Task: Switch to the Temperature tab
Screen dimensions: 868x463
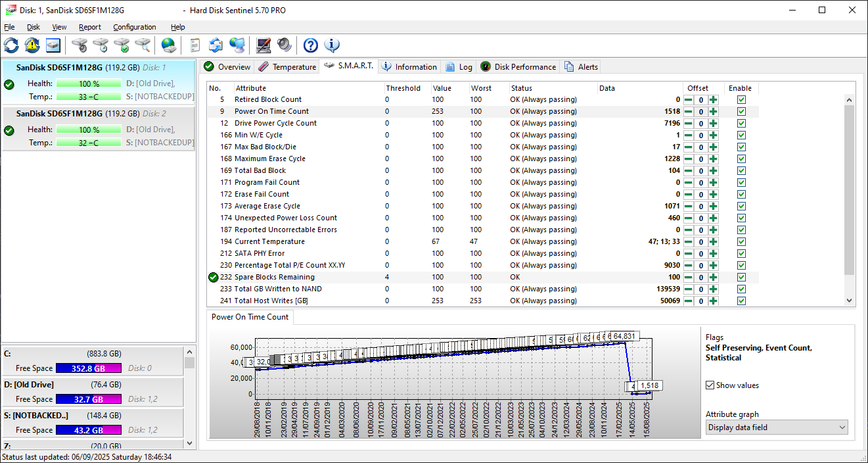Action: [x=287, y=67]
